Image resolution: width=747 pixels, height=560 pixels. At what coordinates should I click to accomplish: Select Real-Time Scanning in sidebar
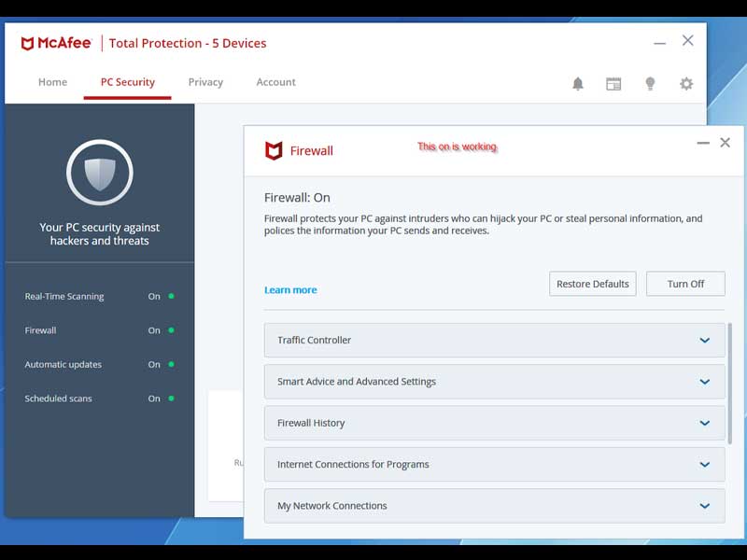click(64, 297)
